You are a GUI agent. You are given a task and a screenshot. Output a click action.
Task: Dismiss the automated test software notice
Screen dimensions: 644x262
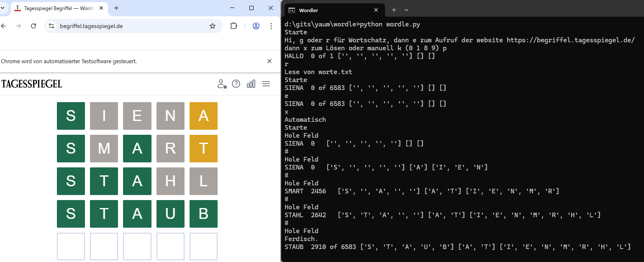[269, 61]
